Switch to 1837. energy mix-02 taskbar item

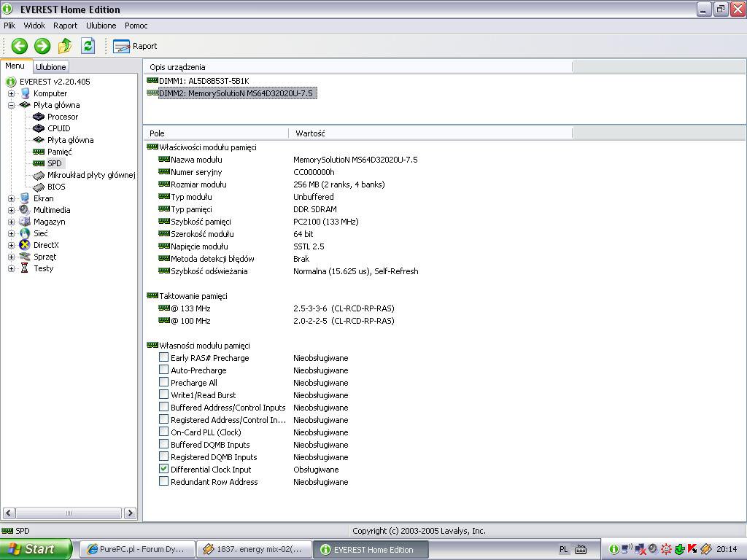point(254,550)
